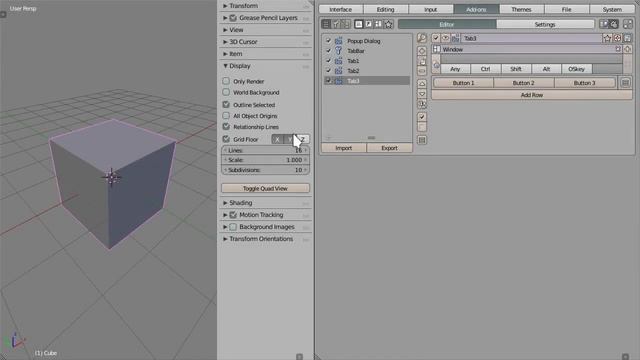Open the Window area dropdown
The height and width of the screenshot is (360, 640).
click(527, 49)
